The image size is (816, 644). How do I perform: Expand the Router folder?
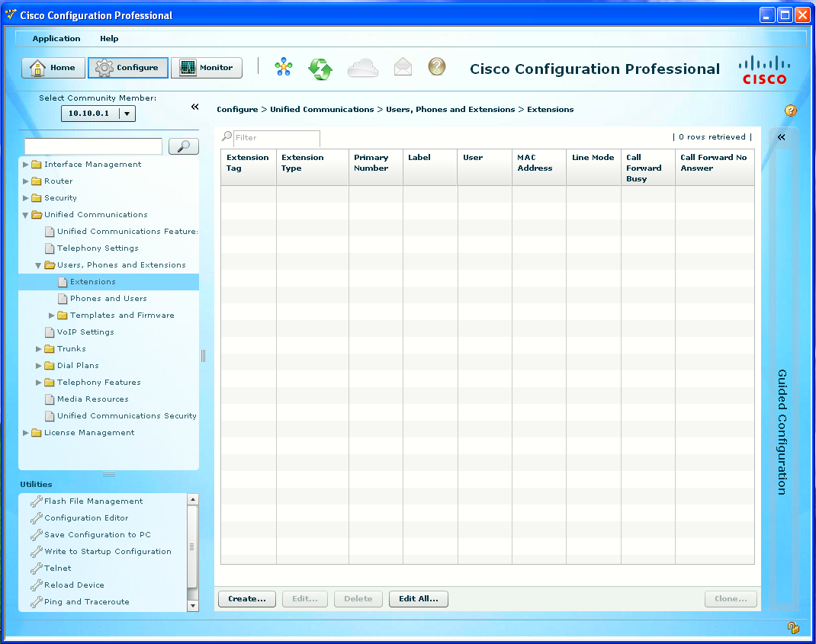pos(25,181)
